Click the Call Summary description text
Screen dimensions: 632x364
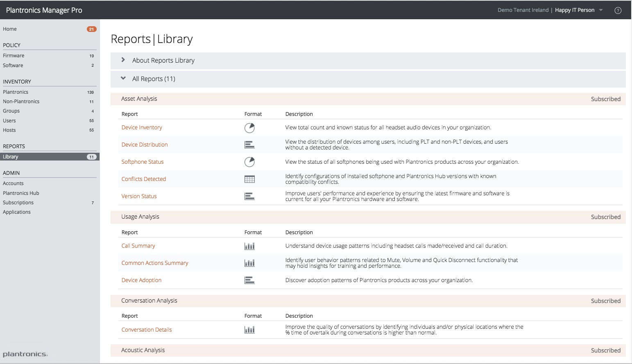click(396, 246)
